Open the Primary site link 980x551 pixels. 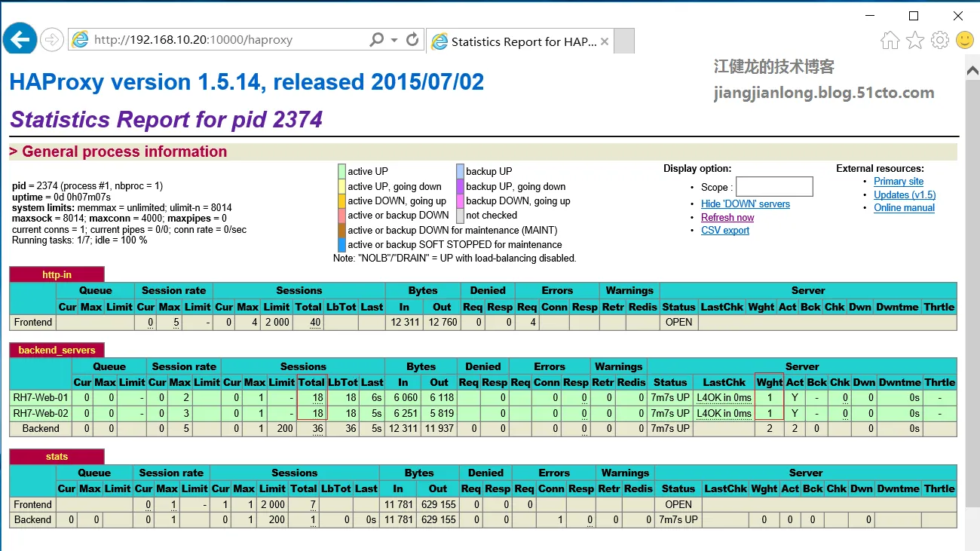coord(899,181)
